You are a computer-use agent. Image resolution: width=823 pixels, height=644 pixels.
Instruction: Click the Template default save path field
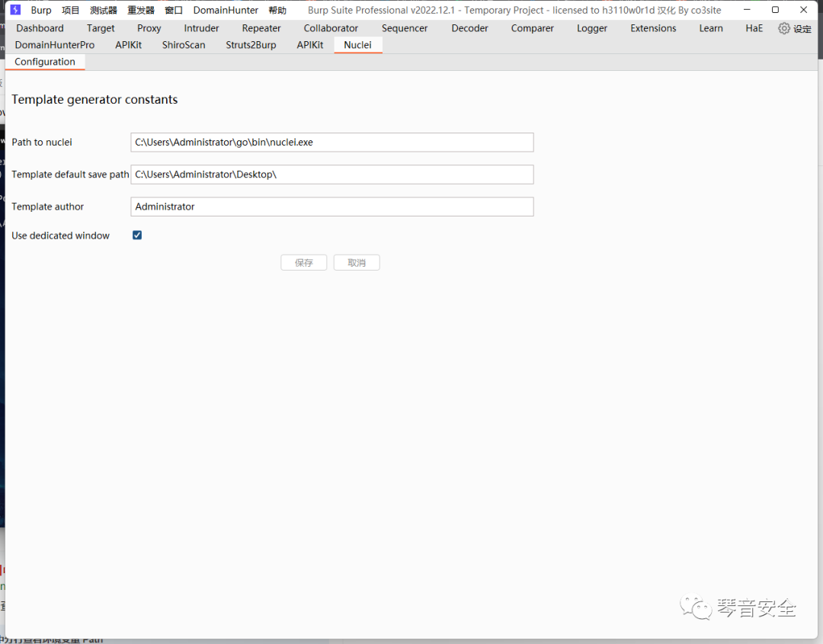point(332,175)
